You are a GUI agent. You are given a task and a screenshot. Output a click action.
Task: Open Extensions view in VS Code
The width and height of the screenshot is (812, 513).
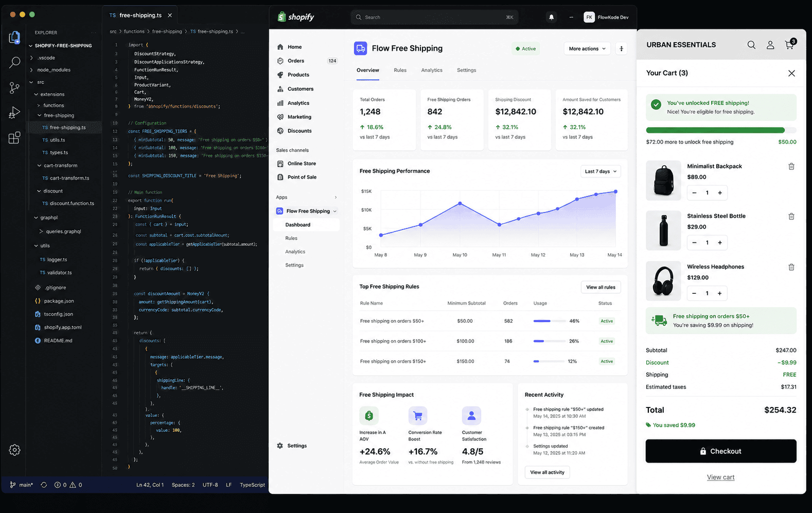point(14,137)
